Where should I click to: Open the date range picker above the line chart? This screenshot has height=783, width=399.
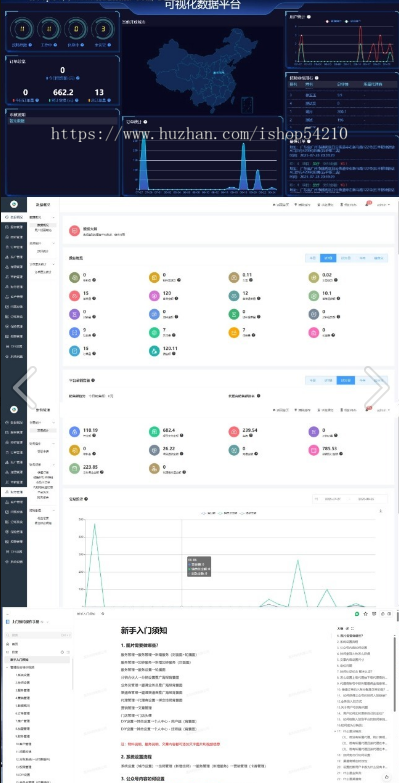pos(349,499)
